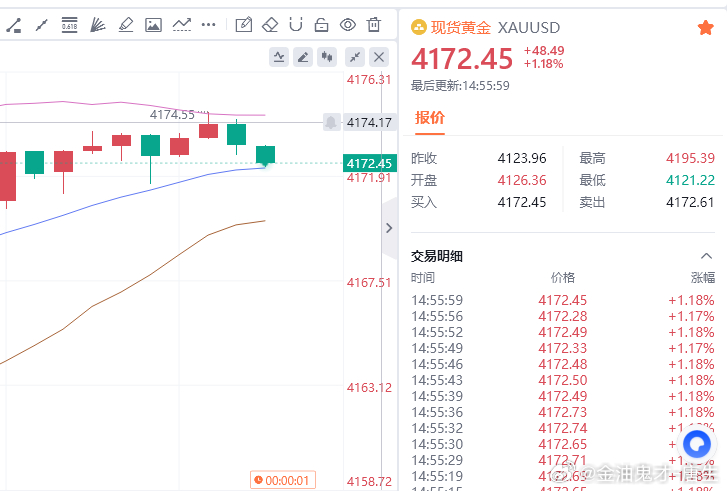Click the +48.49 price change value
Image resolution: width=727 pixels, height=491 pixels.
point(544,51)
